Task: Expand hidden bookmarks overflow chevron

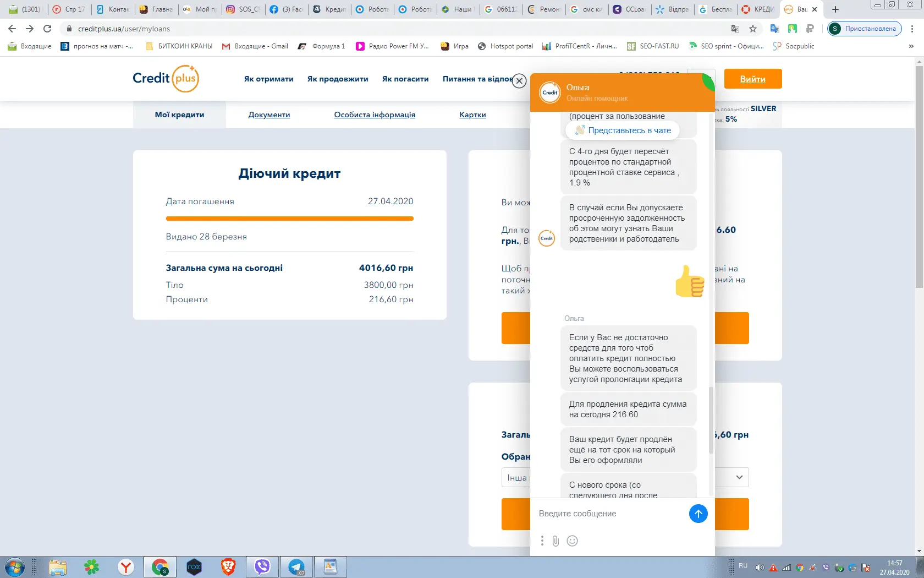Action: click(911, 46)
